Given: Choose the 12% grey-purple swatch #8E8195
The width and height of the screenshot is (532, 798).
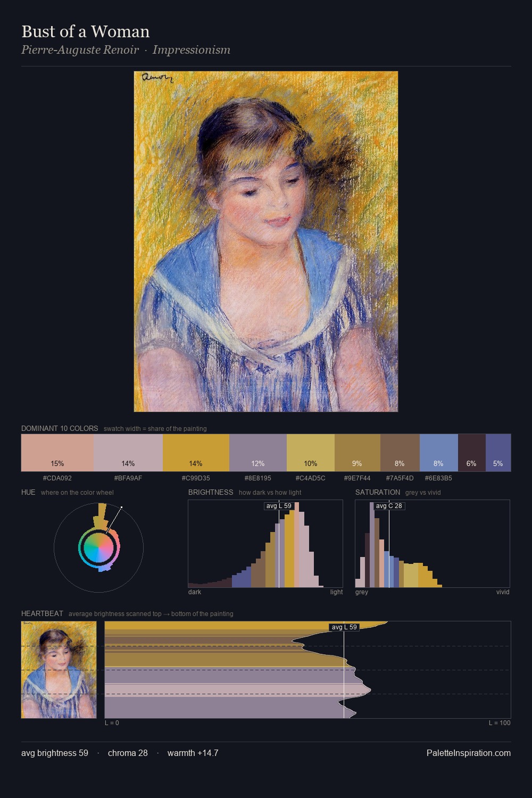Looking at the screenshot, I should pyautogui.click(x=258, y=453).
